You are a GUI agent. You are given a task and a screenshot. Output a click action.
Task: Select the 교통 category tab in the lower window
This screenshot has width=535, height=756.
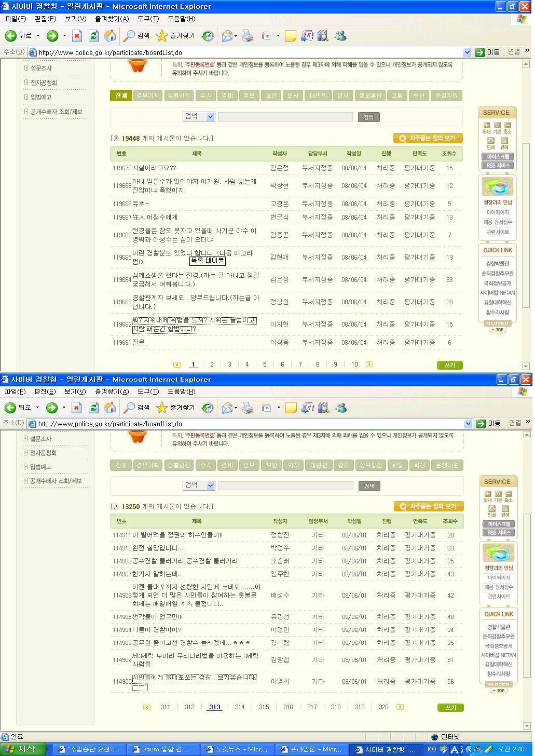tap(397, 465)
